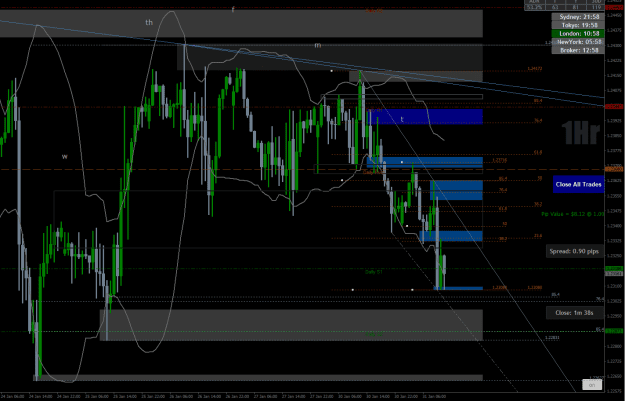Select the NewYork: 05:58 clock label
The width and height of the screenshot is (625, 401).
pos(578,42)
